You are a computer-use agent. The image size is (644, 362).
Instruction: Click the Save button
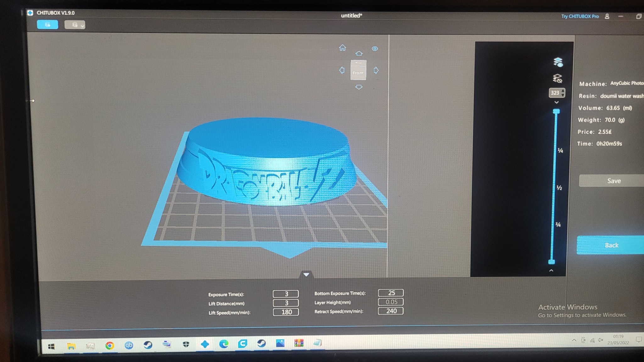[x=613, y=181]
